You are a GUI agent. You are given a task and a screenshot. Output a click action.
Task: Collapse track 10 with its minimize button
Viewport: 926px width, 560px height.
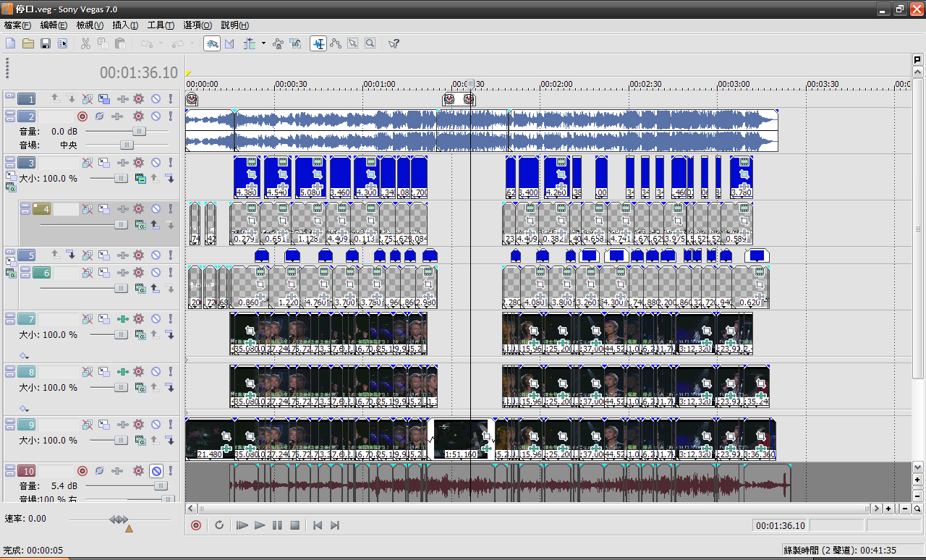click(x=10, y=468)
